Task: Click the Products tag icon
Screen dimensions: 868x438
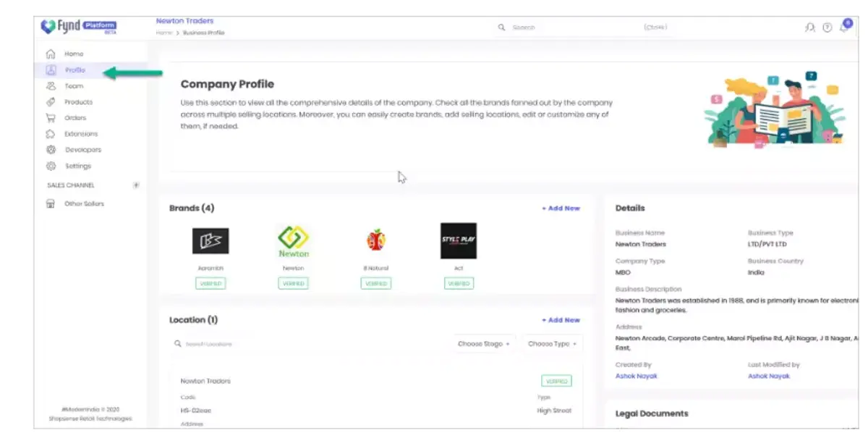Action: tap(51, 102)
